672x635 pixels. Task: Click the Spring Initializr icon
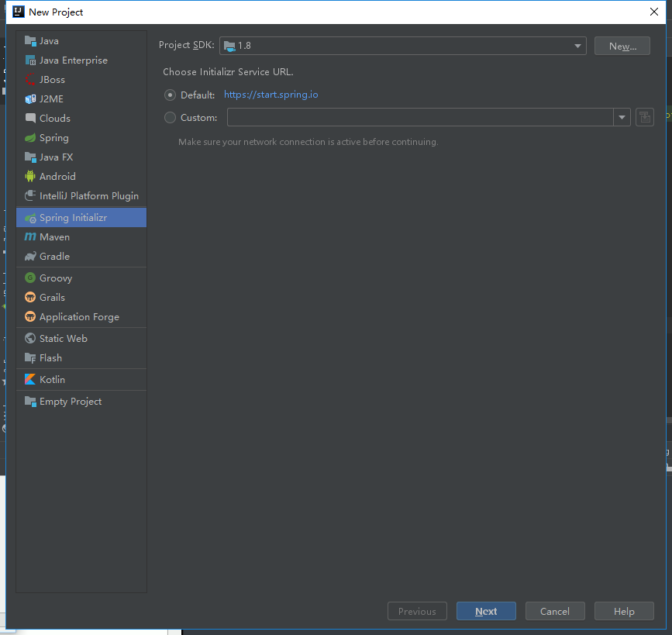click(x=30, y=218)
